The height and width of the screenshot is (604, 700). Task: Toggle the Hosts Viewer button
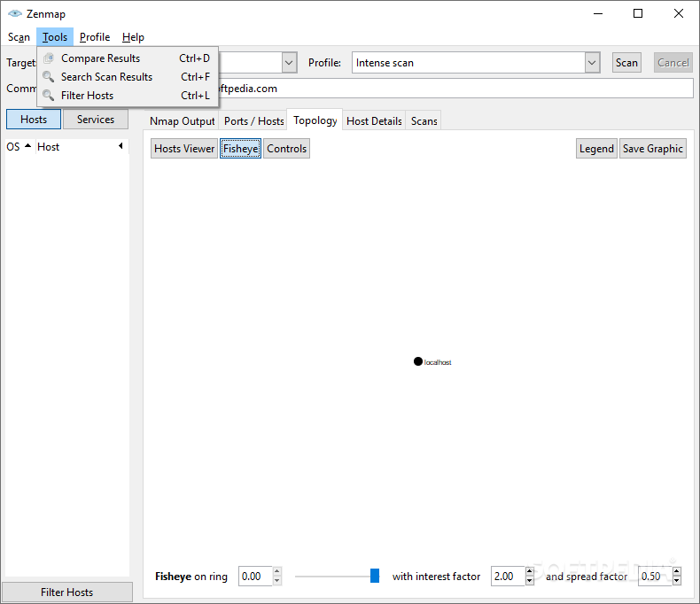coord(184,149)
